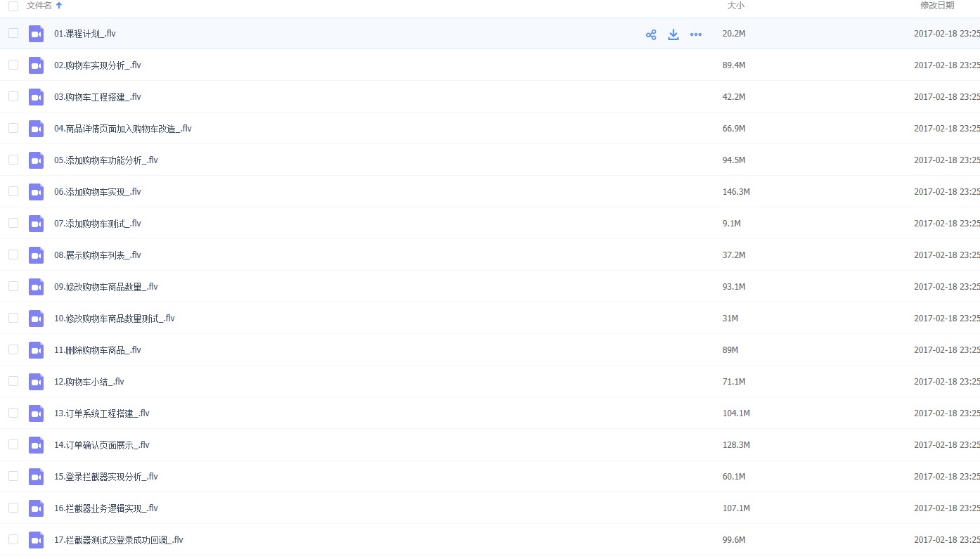Click video icon of 08.展示购物车列表_.flv
This screenshot has height=559, width=980.
(x=36, y=255)
